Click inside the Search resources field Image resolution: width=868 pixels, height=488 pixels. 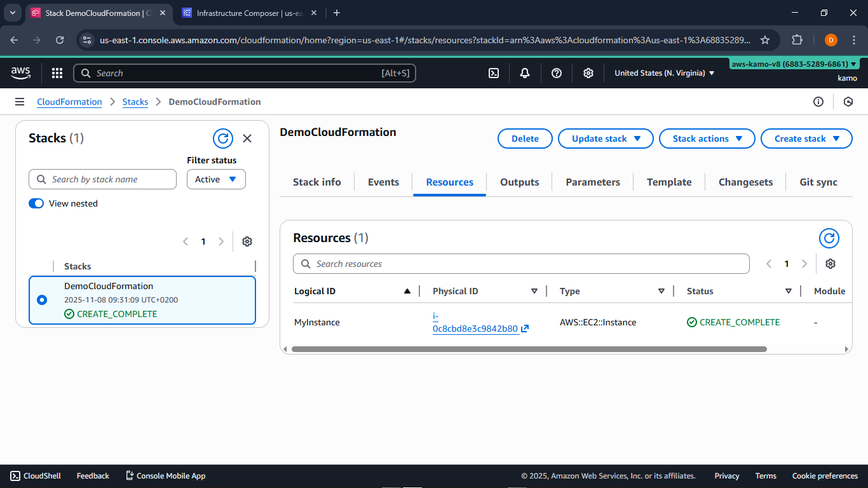[x=521, y=264]
